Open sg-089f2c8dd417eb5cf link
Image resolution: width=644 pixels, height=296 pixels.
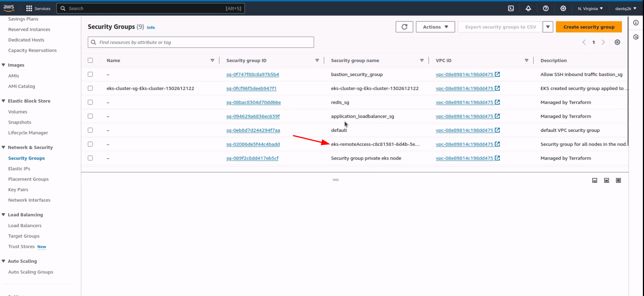(x=252, y=158)
